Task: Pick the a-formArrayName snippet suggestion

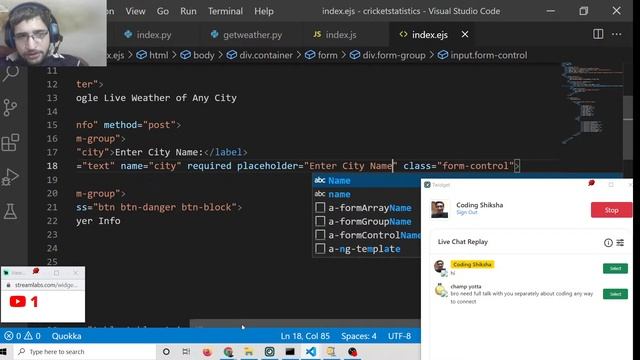Action: pos(367,208)
